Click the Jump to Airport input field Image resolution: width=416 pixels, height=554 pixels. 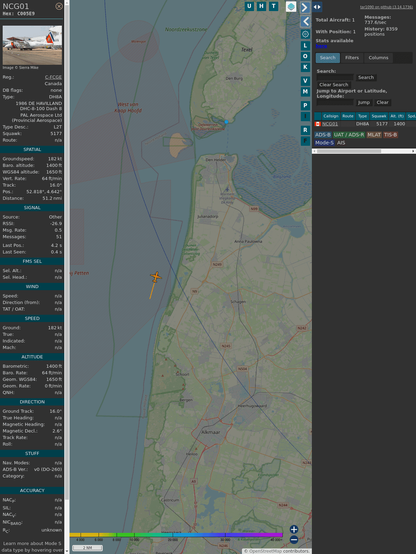tap(335, 102)
